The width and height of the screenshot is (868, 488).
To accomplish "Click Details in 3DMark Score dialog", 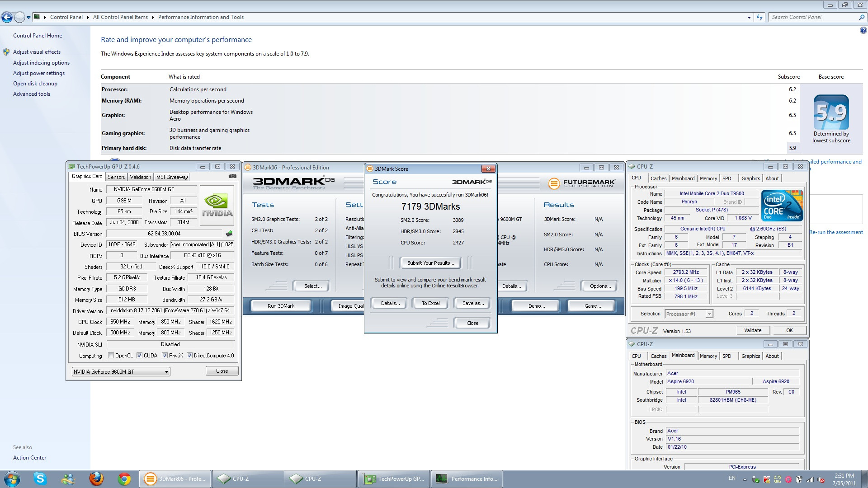I will point(390,303).
